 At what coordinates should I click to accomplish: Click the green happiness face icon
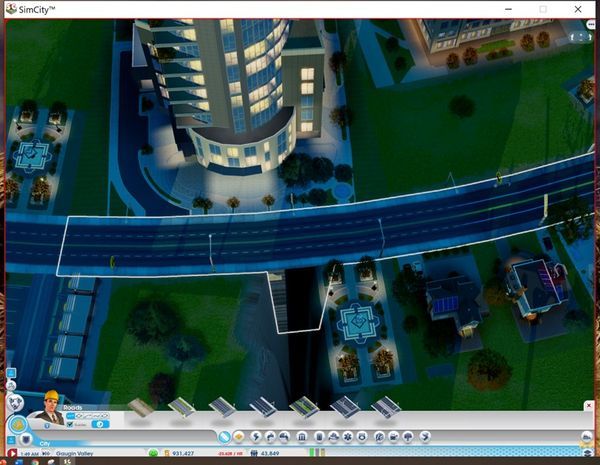tap(153, 453)
